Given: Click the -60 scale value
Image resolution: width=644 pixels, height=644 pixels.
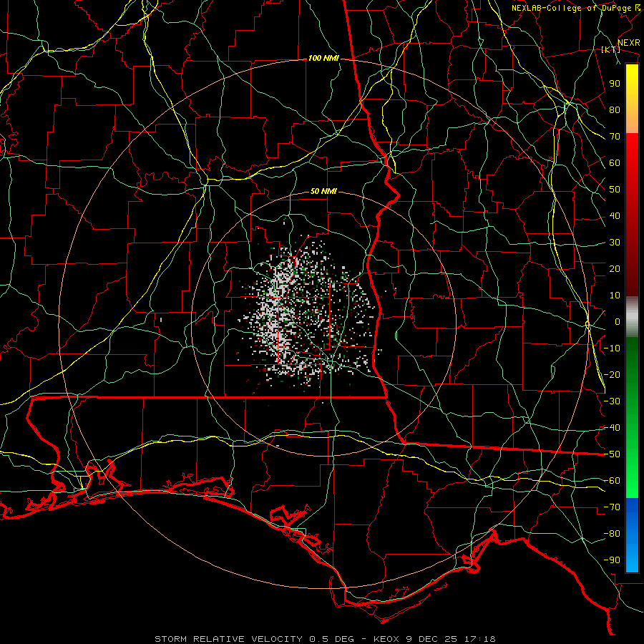Looking at the screenshot, I should (x=612, y=481).
